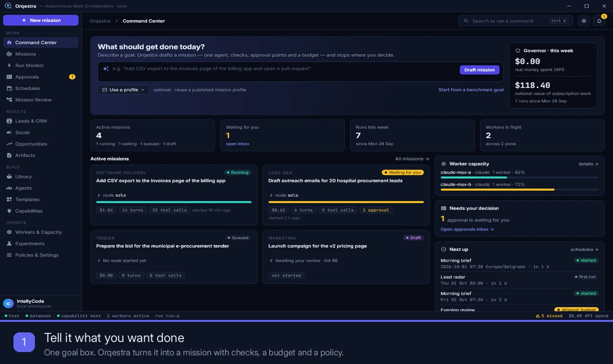Click the open inbox link
The width and height of the screenshot is (613, 364).
pyautogui.click(x=238, y=144)
